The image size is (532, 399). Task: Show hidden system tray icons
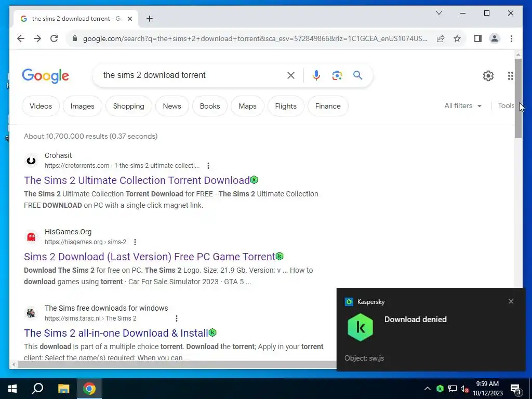[428, 389]
